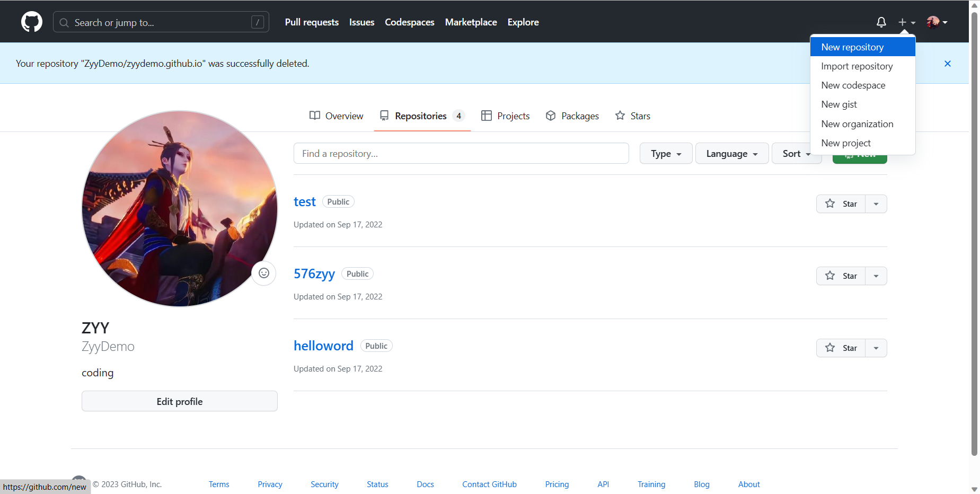Set status with the smiley icon
980x494 pixels.
264,273
